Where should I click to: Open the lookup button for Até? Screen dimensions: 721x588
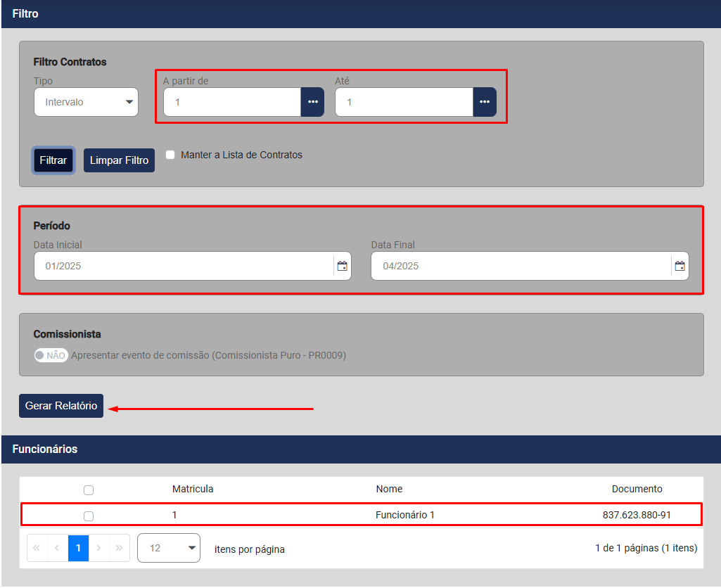[485, 102]
